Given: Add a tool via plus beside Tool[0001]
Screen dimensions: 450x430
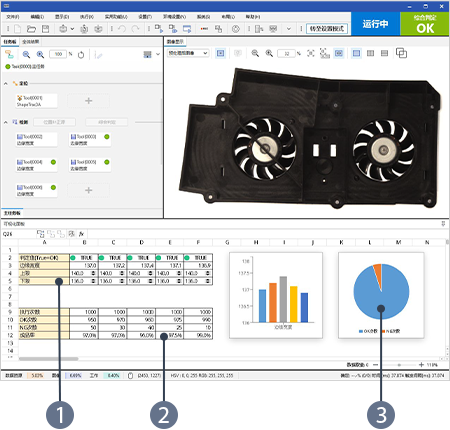Looking at the screenshot, I should [88, 101].
